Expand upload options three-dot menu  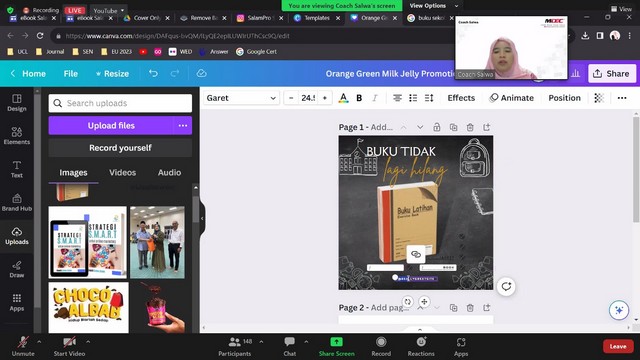[x=183, y=126]
